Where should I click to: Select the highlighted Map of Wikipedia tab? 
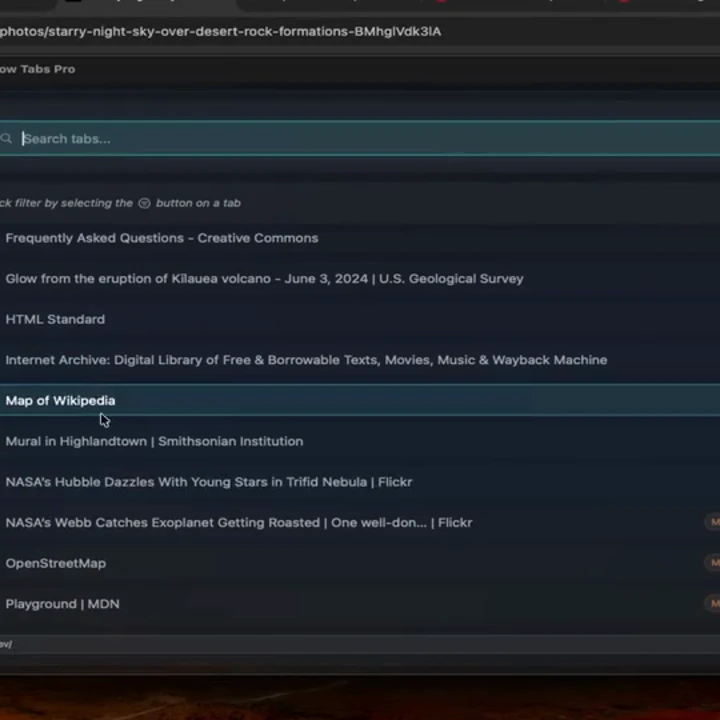tap(360, 400)
